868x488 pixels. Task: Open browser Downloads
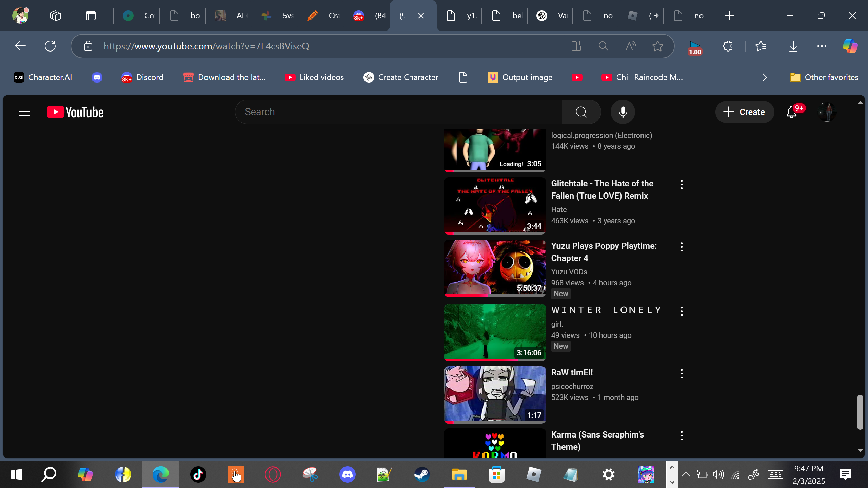tap(793, 46)
